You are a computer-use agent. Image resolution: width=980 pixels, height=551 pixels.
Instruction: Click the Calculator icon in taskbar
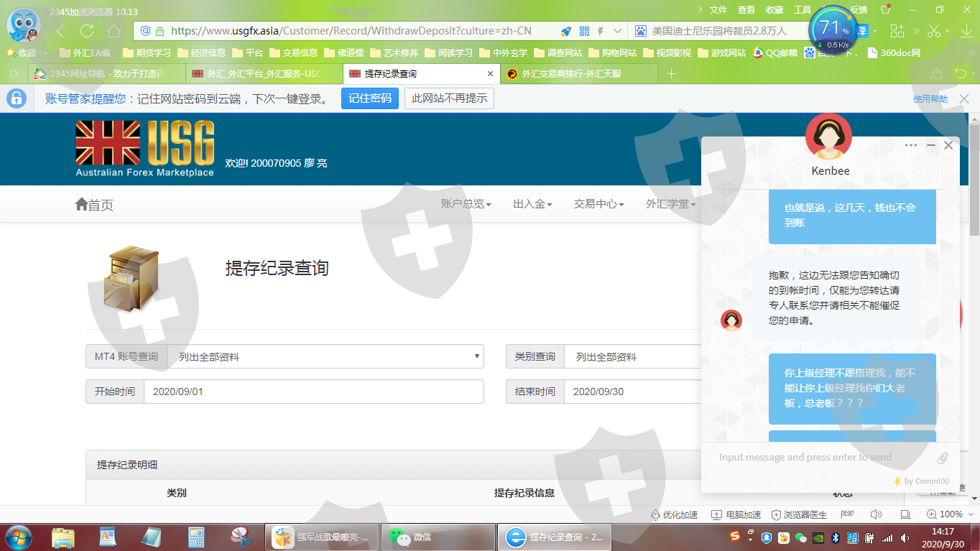(196, 537)
